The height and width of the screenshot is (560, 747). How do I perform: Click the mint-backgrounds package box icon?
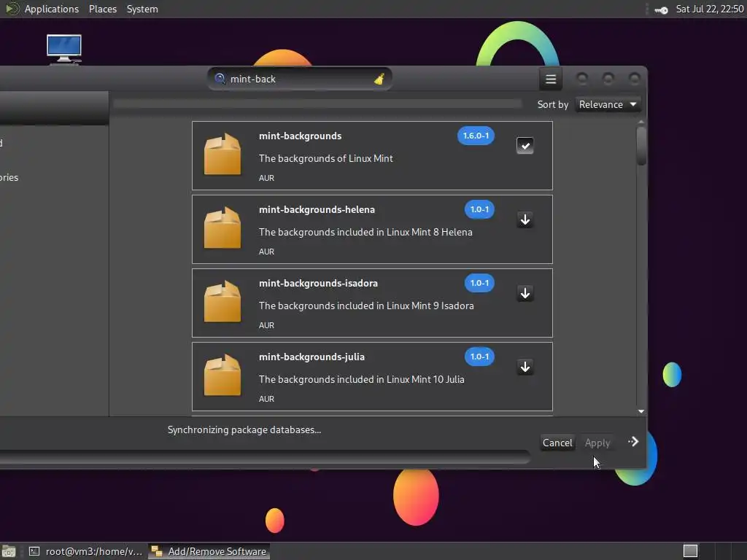pyautogui.click(x=222, y=155)
